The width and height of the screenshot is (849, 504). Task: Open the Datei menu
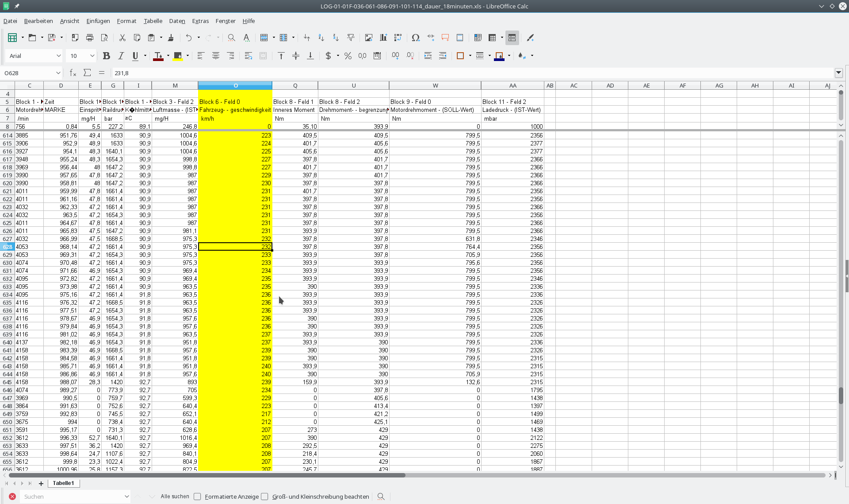click(x=10, y=21)
